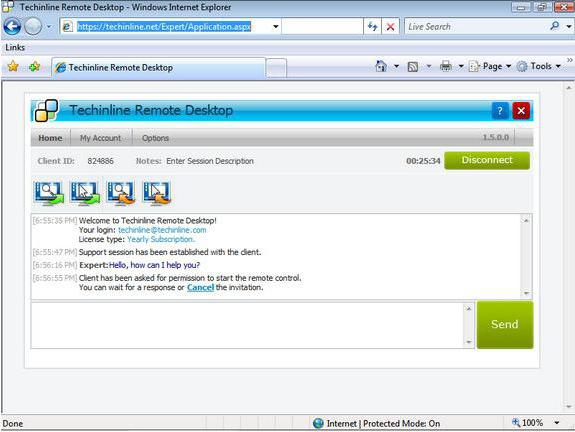This screenshot has height=432, width=575.
Task: Click the message box scroll up arrow
Action: point(469,309)
